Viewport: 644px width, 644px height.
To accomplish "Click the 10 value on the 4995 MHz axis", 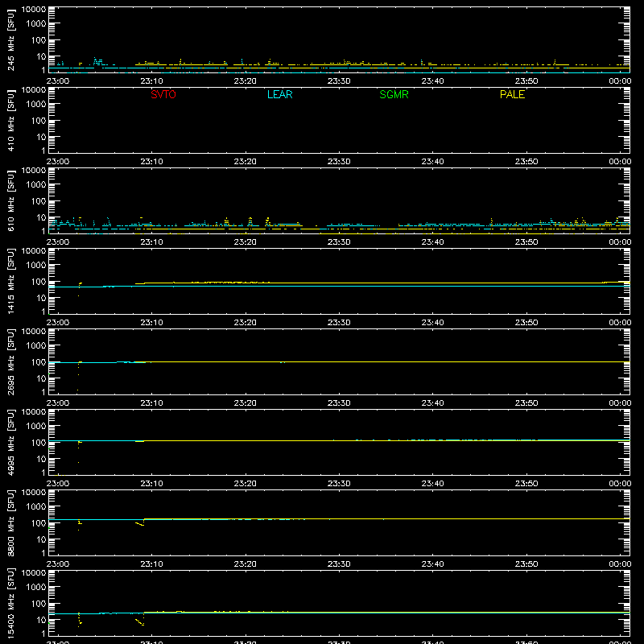I will coord(41,459).
